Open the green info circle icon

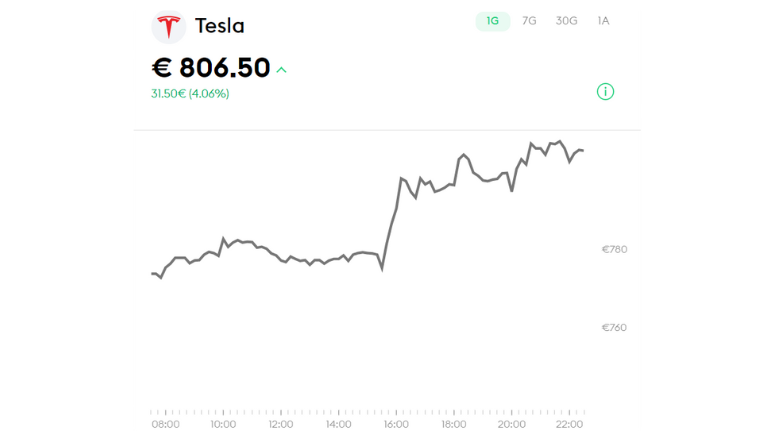pyautogui.click(x=605, y=92)
